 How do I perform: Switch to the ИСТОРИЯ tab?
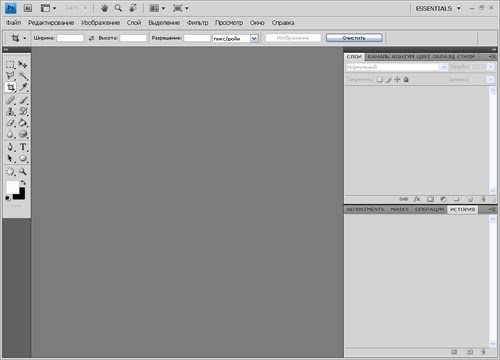[462, 209]
